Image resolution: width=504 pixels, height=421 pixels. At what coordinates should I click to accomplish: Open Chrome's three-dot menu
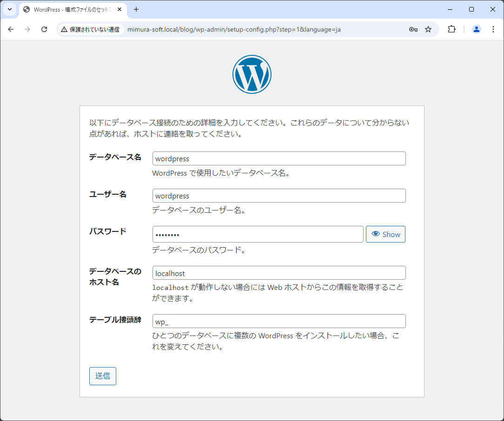click(x=493, y=29)
